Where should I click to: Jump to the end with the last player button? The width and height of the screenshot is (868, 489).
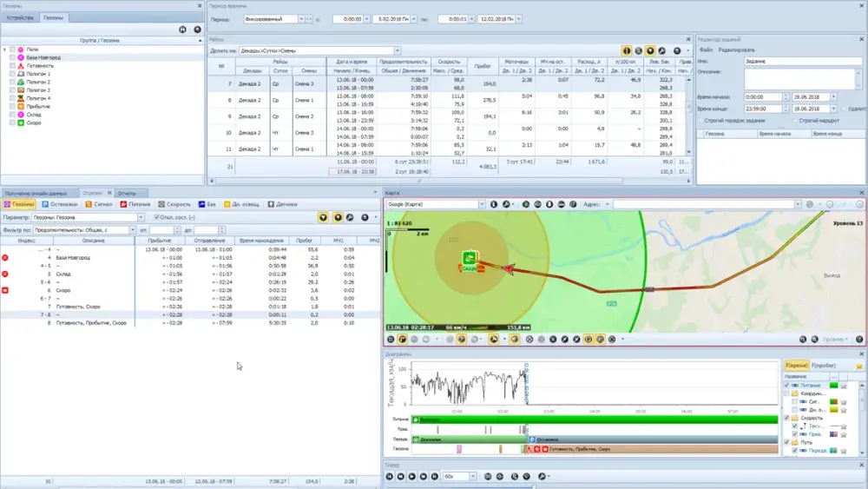435,476
